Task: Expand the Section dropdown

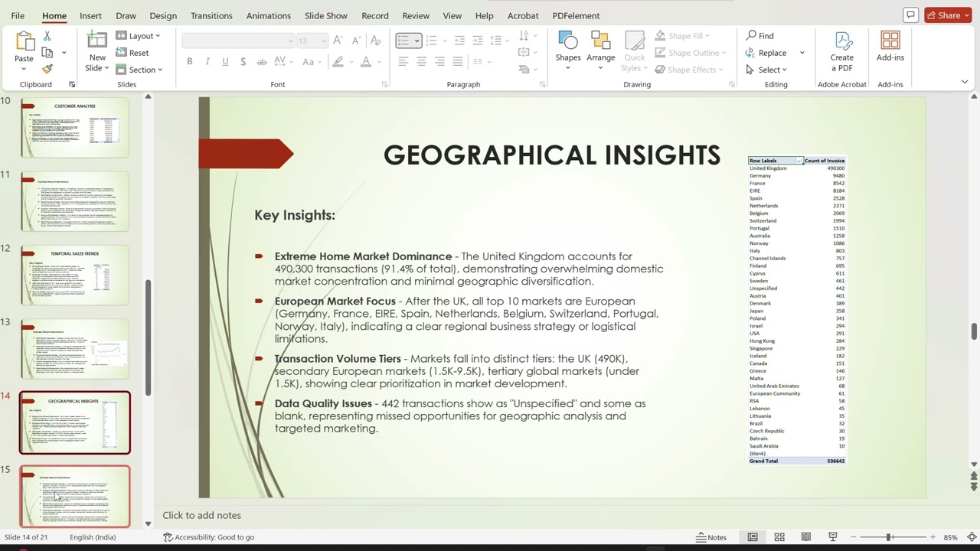Action: click(140, 70)
